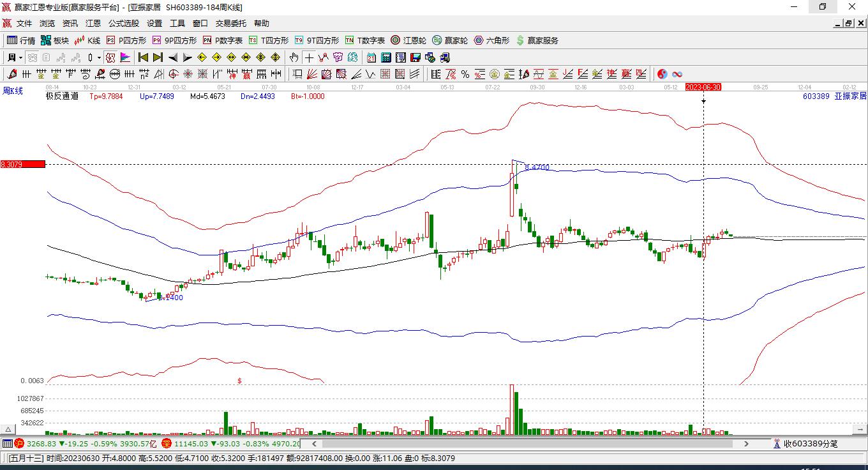Viewport: 868px width, 470px height.
Task: Switch to the K线 candlestick chart
Action: pos(87,40)
